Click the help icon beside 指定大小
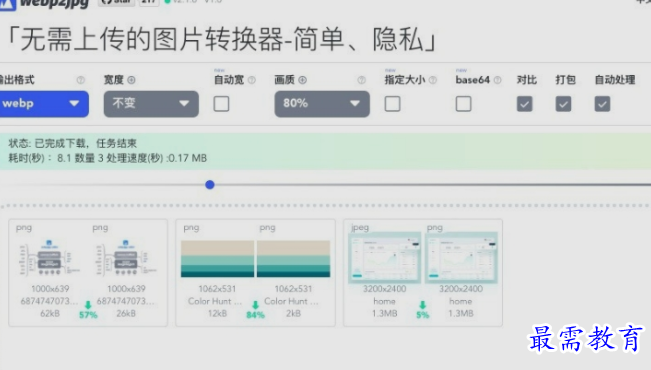Image resolution: width=651 pixels, height=370 pixels. [x=433, y=80]
